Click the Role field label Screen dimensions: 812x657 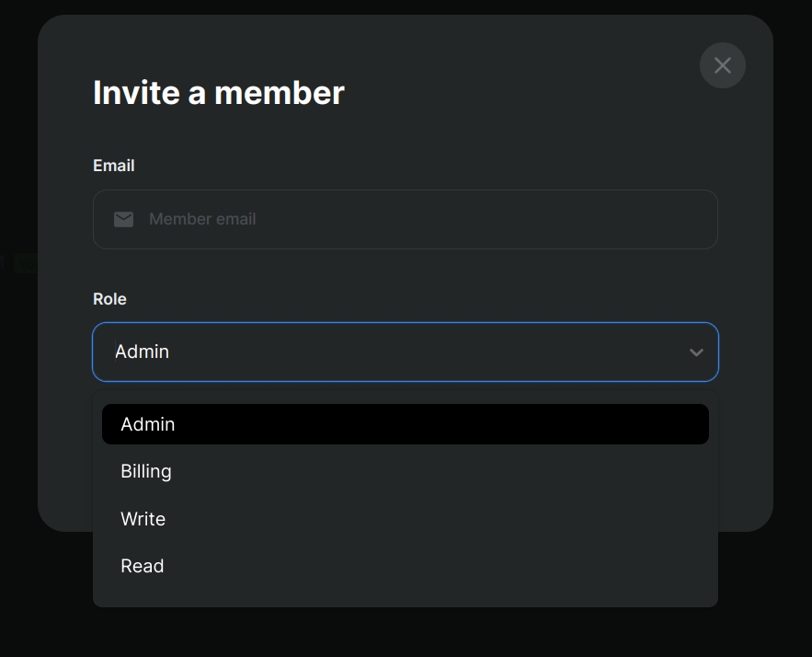[109, 299]
